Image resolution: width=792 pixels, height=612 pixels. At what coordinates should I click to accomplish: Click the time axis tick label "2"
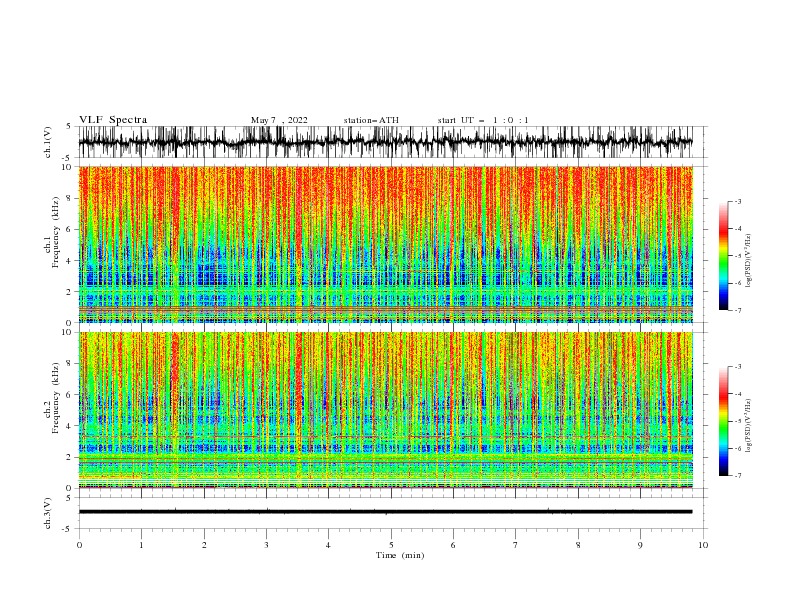(x=204, y=545)
